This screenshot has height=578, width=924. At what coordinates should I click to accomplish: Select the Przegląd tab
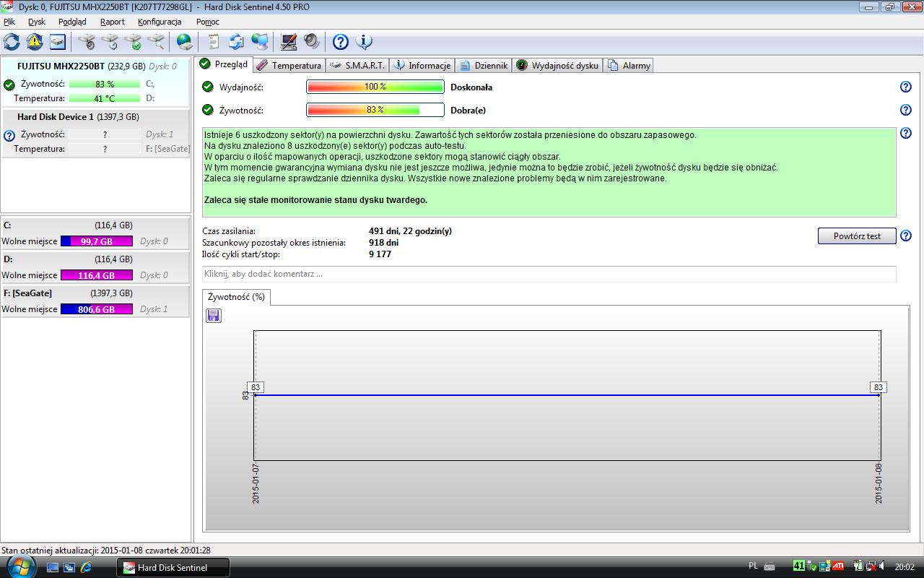[225, 64]
